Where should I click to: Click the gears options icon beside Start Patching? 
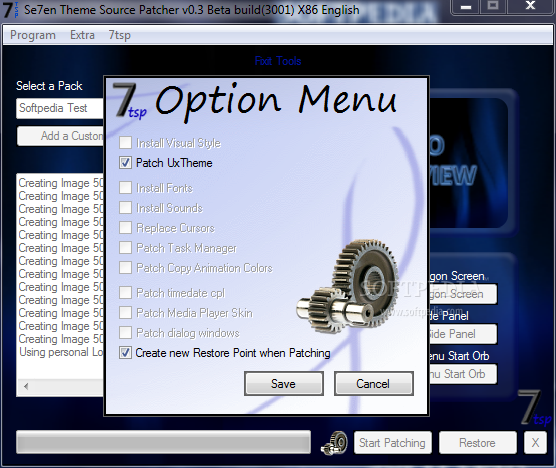(x=334, y=443)
